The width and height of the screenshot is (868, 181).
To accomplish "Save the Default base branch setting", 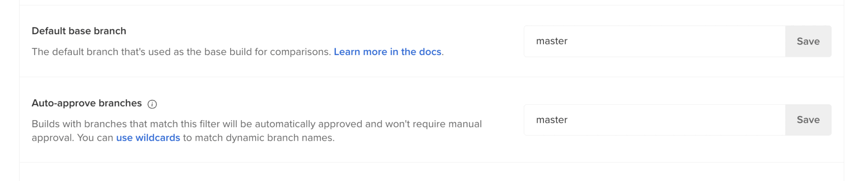I will tap(808, 42).
